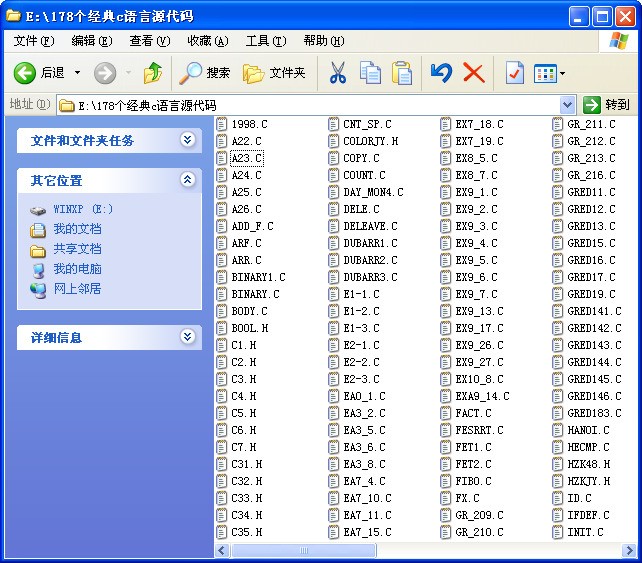Select file icon of FACT.C
This screenshot has width=642, height=563.
(x=445, y=414)
